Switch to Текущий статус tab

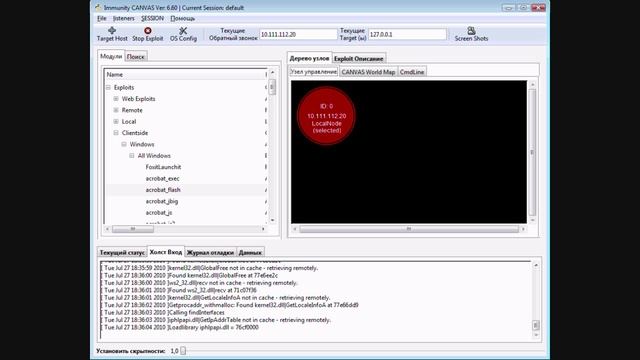[122, 253]
